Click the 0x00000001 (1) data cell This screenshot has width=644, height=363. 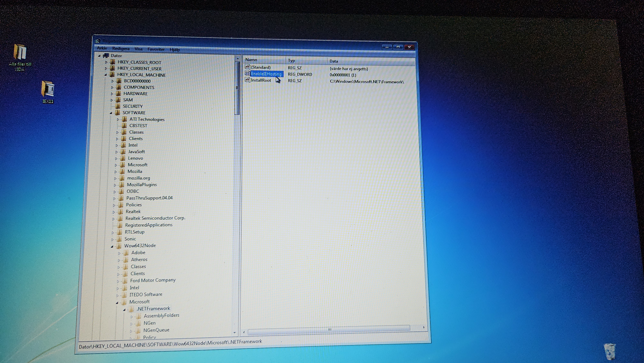pos(343,75)
